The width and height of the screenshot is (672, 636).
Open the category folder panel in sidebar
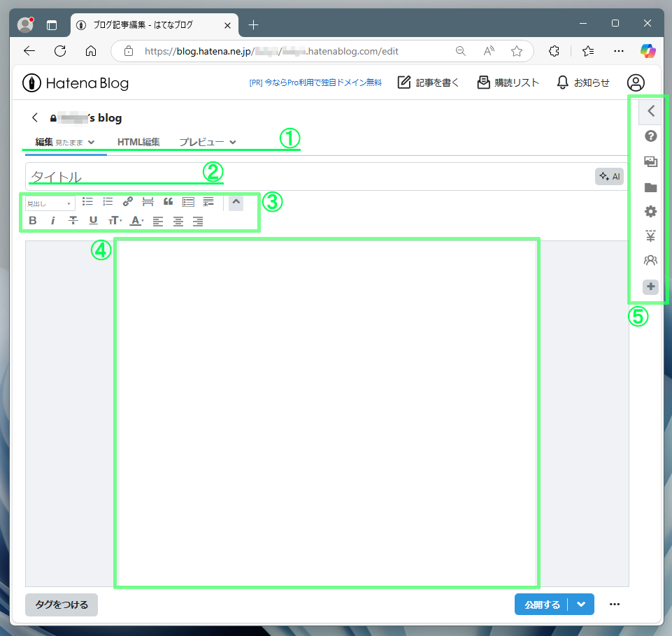coord(650,187)
